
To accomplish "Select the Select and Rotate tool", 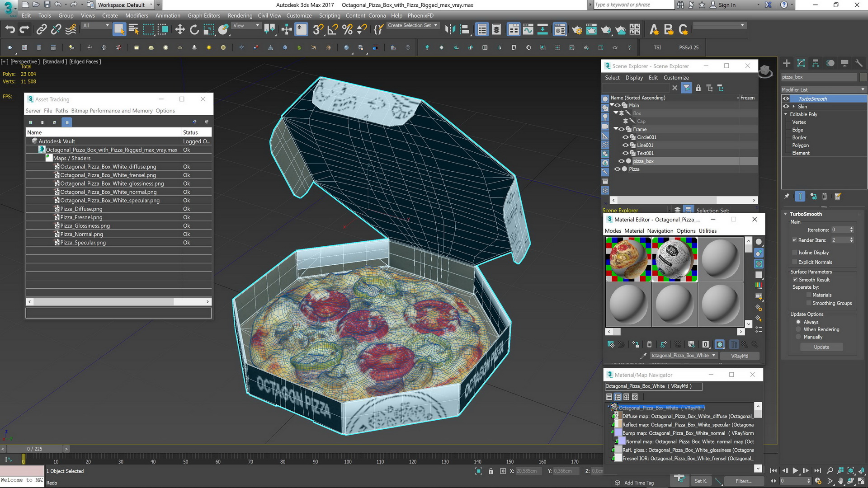I will (x=194, y=30).
